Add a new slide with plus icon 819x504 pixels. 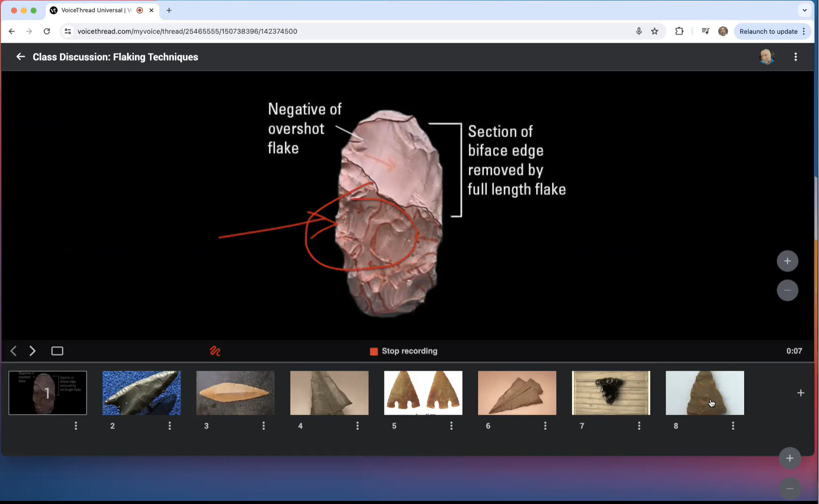tap(800, 393)
